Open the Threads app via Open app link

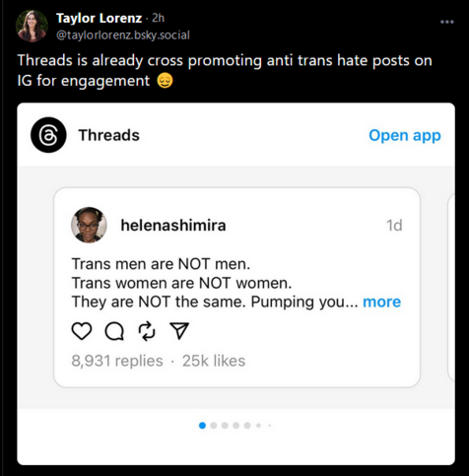[405, 135]
